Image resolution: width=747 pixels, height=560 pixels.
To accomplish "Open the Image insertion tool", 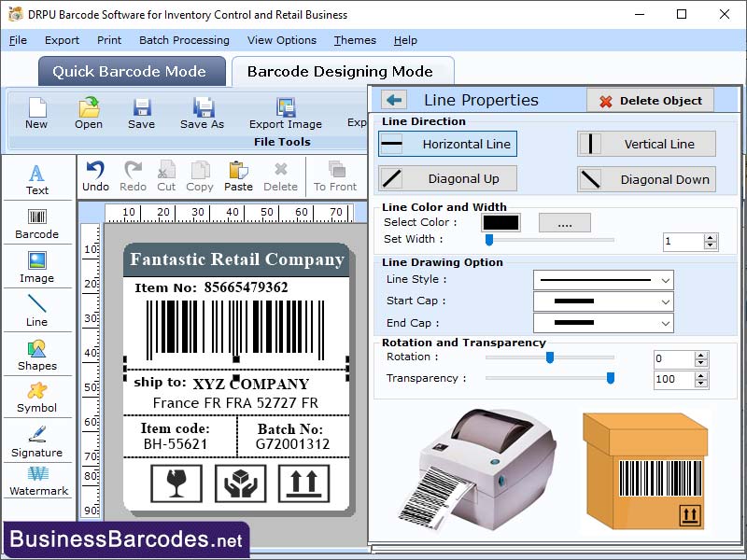I will click(x=37, y=271).
